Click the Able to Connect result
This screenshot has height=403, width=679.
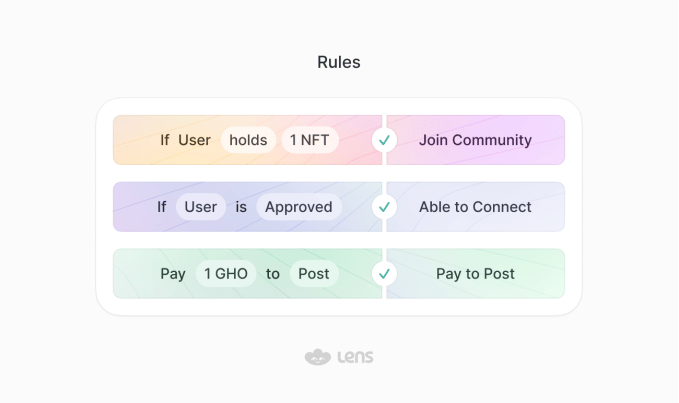coord(475,207)
